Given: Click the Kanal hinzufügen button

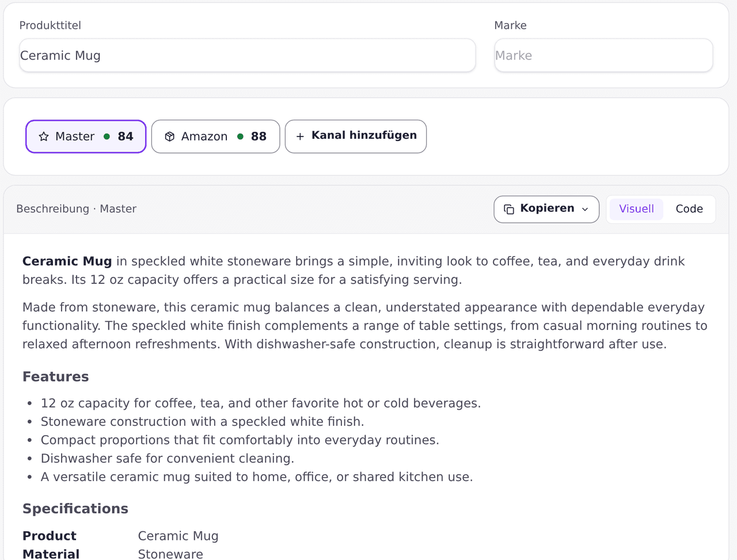Looking at the screenshot, I should coord(356,136).
